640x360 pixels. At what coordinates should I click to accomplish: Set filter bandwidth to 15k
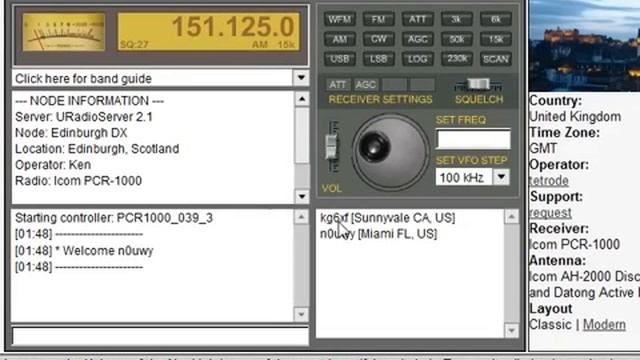pos(496,39)
